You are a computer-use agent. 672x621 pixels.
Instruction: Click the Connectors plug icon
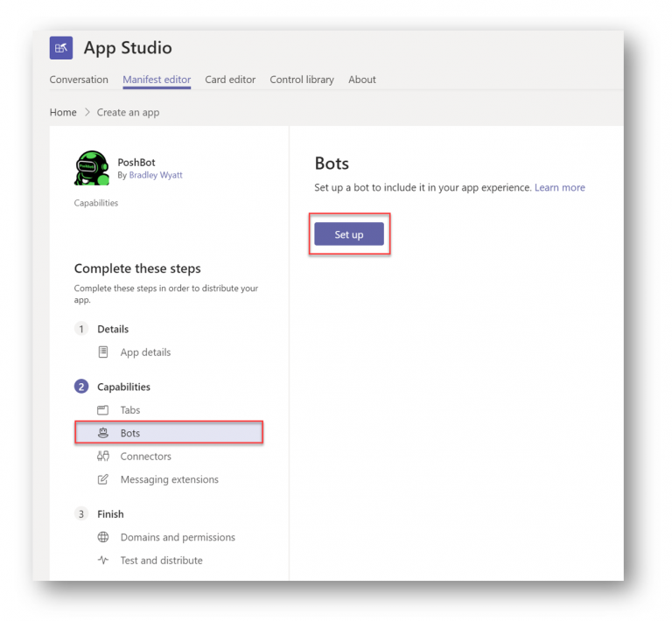tap(103, 456)
